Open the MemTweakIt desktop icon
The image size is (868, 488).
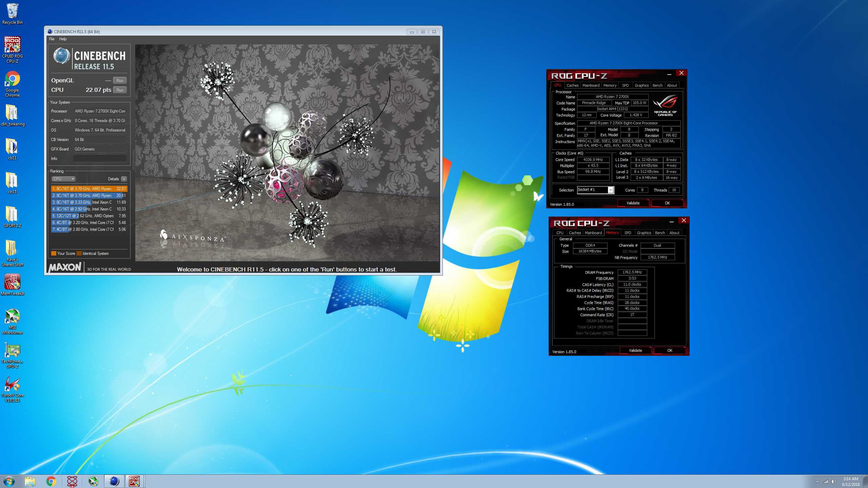pos(13,285)
